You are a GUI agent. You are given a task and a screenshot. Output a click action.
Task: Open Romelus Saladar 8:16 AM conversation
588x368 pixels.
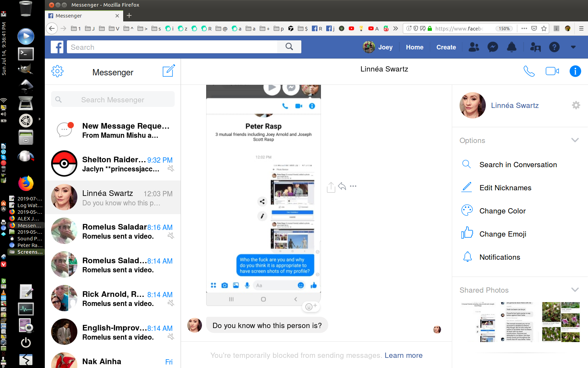coord(113,231)
